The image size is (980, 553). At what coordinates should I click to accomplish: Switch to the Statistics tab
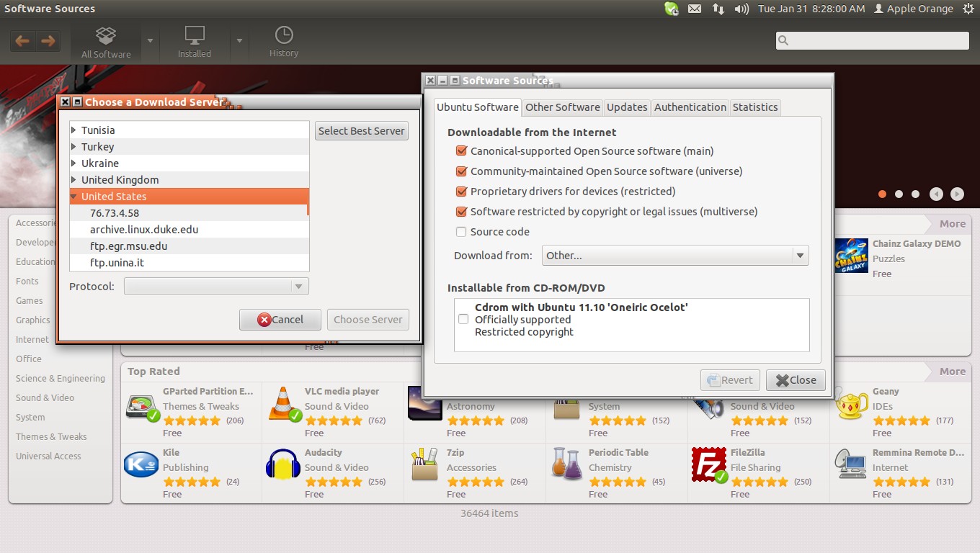pos(755,107)
